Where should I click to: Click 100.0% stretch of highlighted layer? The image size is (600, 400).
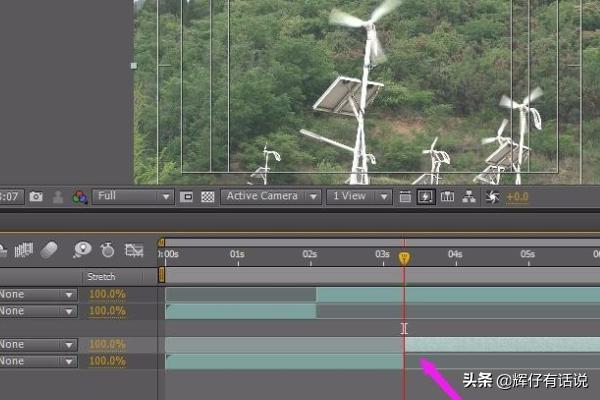(x=107, y=344)
